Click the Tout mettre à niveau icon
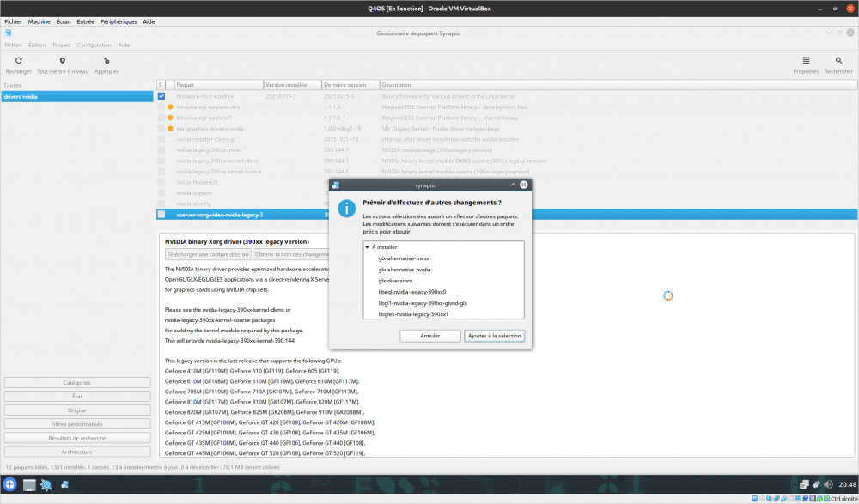 (63, 60)
